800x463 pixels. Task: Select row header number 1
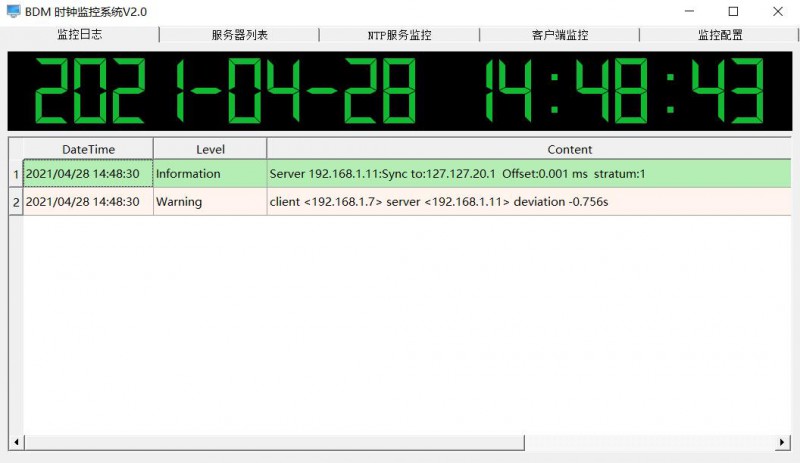tap(16, 174)
